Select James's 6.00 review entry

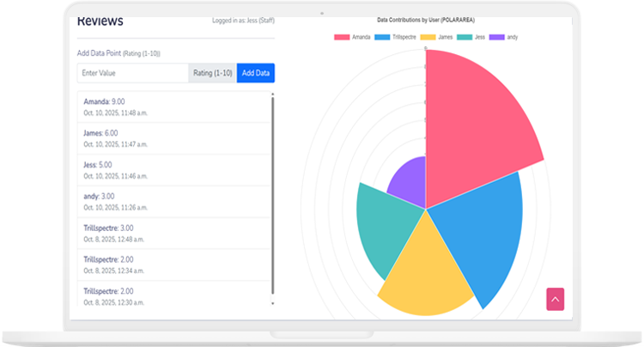172,138
